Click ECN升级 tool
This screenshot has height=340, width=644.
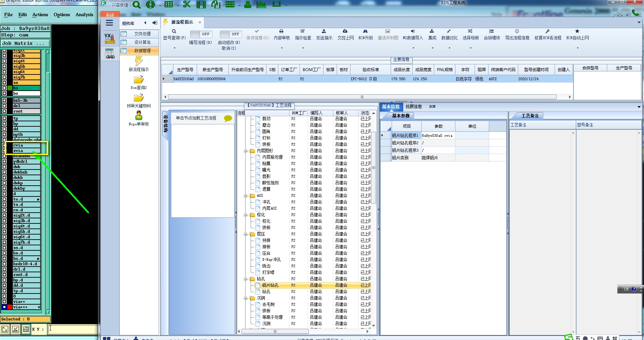pos(365,35)
